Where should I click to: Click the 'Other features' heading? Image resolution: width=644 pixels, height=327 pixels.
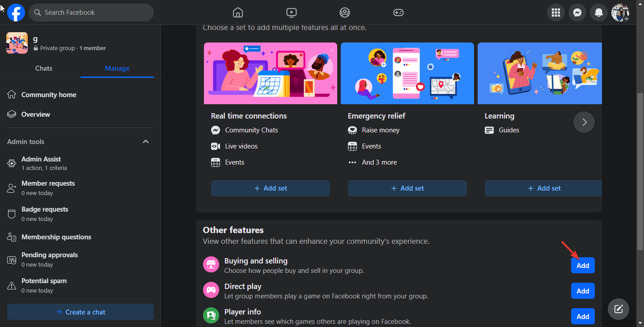pyautogui.click(x=233, y=230)
